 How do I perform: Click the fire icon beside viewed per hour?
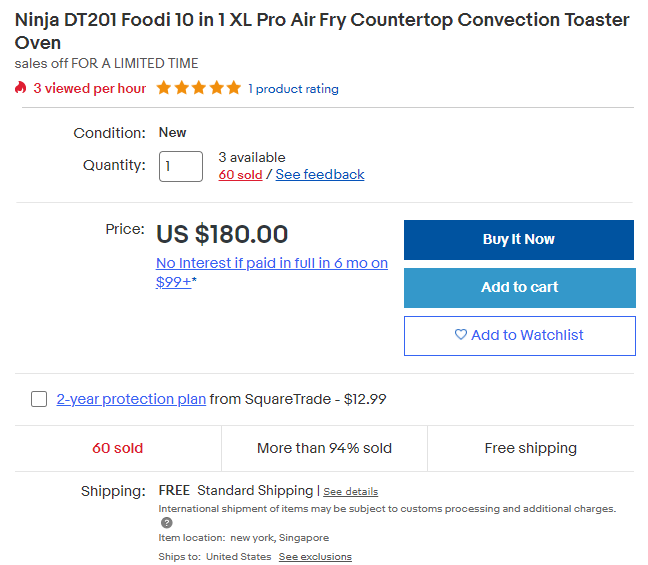coord(21,88)
